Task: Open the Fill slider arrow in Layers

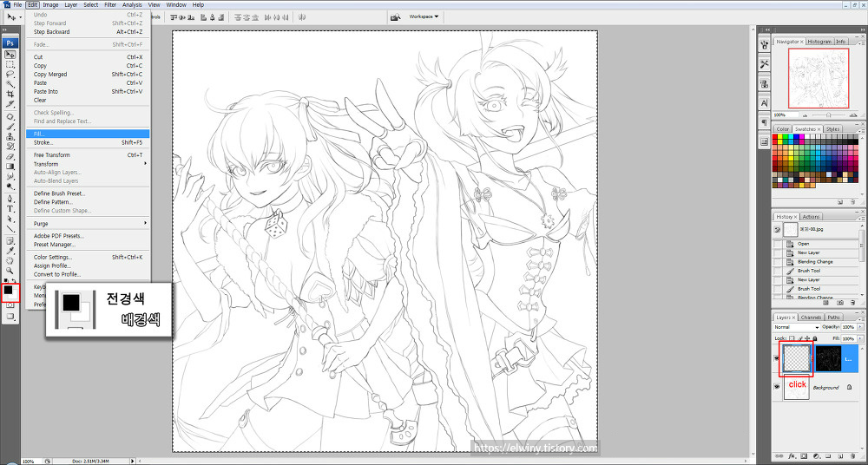Action: coord(859,339)
